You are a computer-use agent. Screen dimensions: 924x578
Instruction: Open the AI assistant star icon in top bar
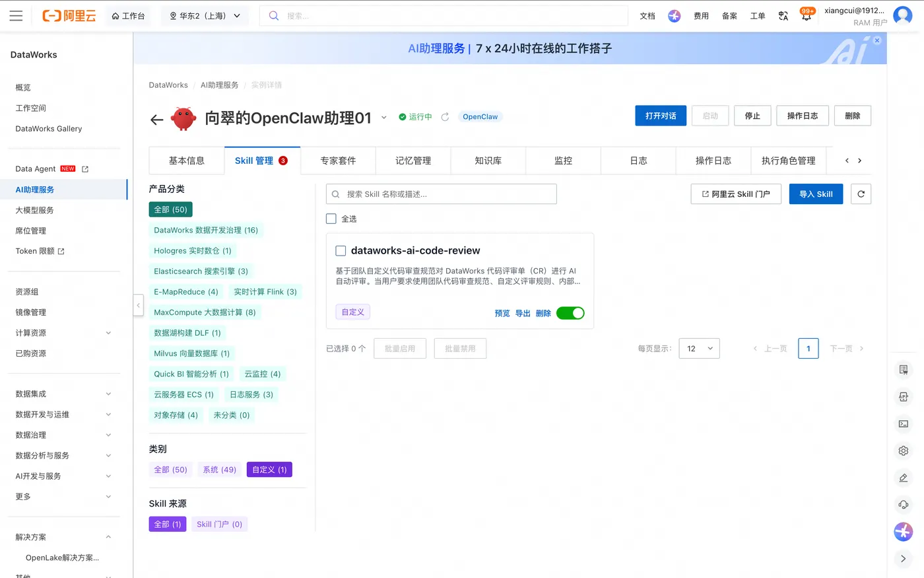674,16
